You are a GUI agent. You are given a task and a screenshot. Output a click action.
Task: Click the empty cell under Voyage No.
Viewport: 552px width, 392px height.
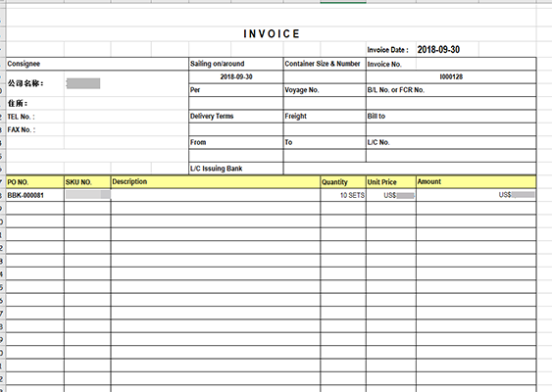click(325, 103)
